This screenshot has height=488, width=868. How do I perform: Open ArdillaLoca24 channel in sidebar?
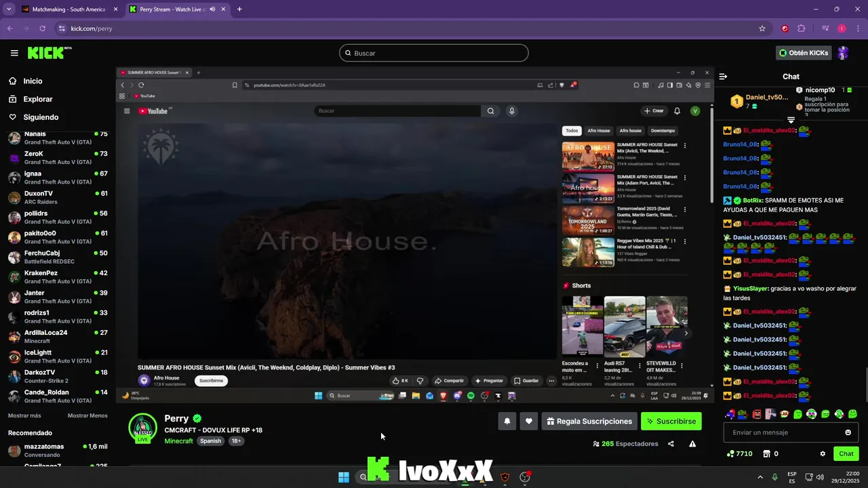(58, 337)
